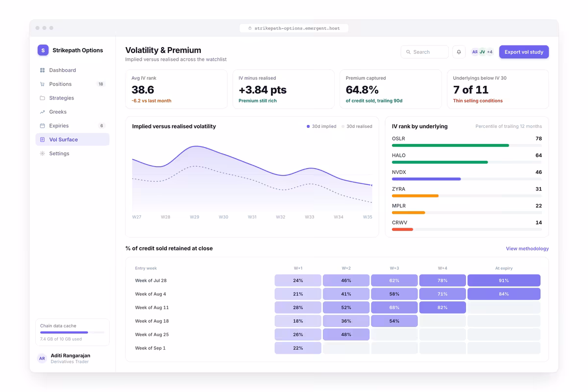Click the 48% cell for Aug 25
This screenshot has width=588, height=392.
[346, 335]
